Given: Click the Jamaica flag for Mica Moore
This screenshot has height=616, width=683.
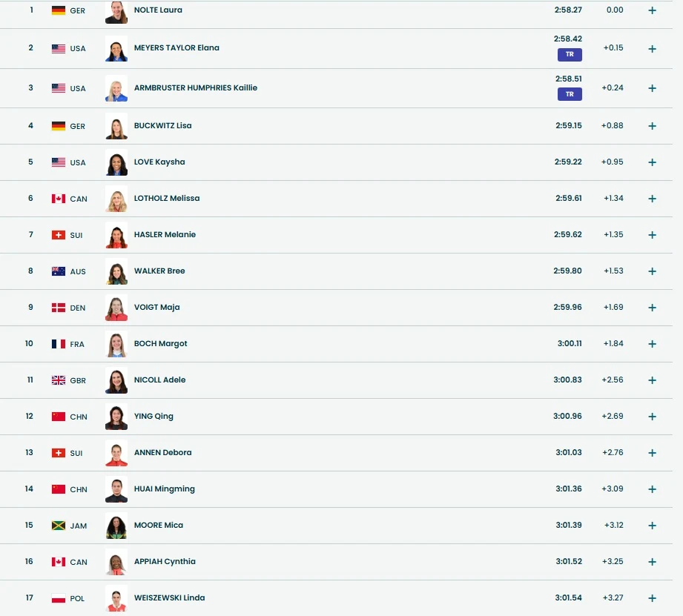Looking at the screenshot, I should 59,526.
